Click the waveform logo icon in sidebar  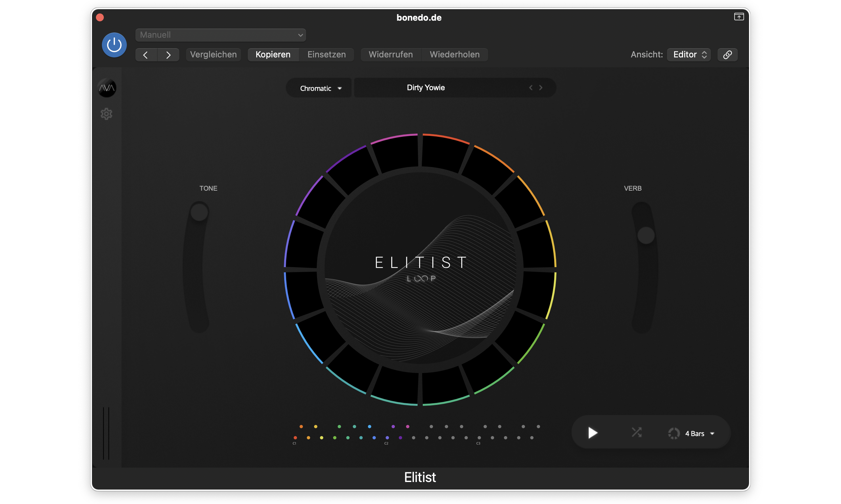[107, 88]
